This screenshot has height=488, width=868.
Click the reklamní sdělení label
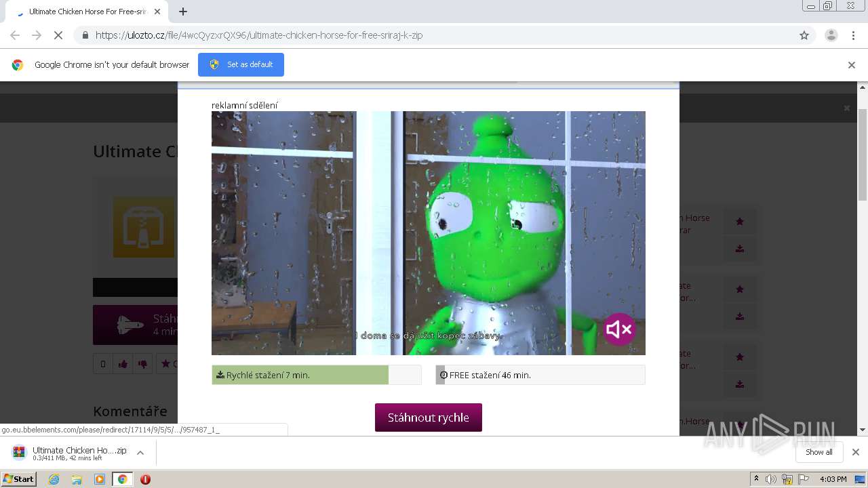(x=245, y=105)
